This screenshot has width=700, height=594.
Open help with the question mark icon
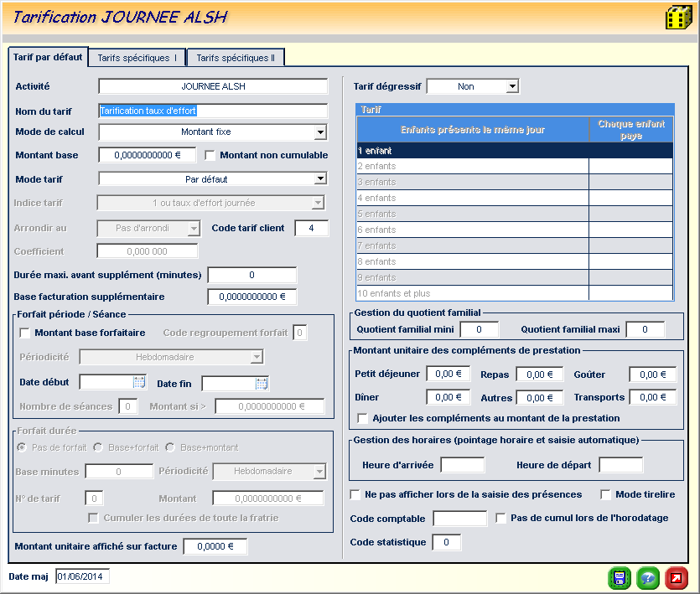(647, 578)
